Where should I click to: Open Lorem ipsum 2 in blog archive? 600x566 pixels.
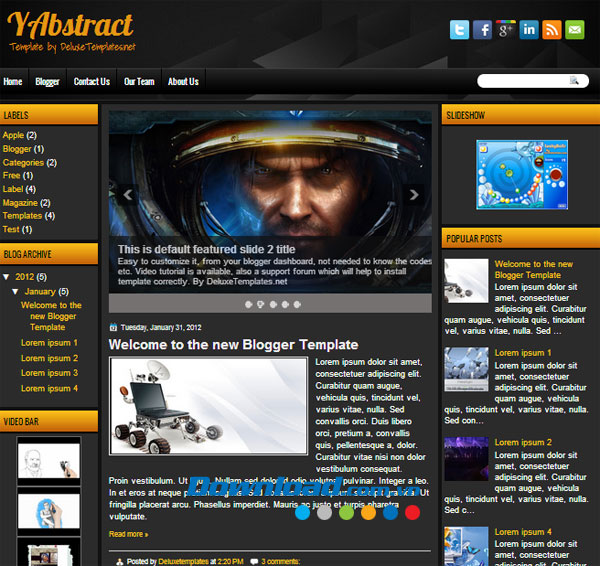pos(49,358)
